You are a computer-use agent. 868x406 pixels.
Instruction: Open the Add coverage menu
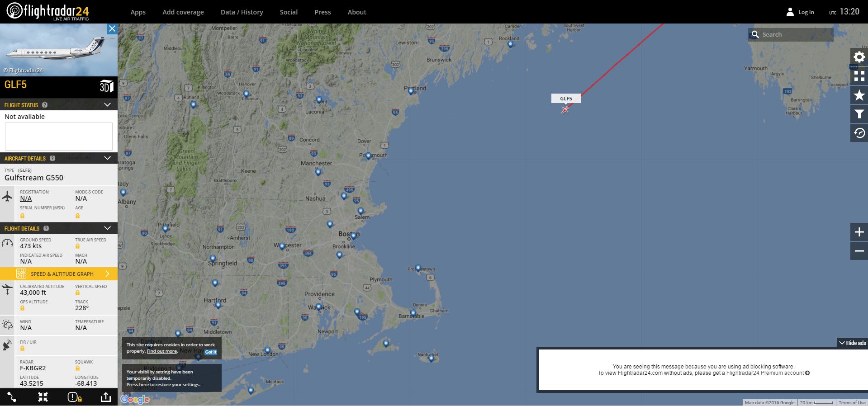183,12
